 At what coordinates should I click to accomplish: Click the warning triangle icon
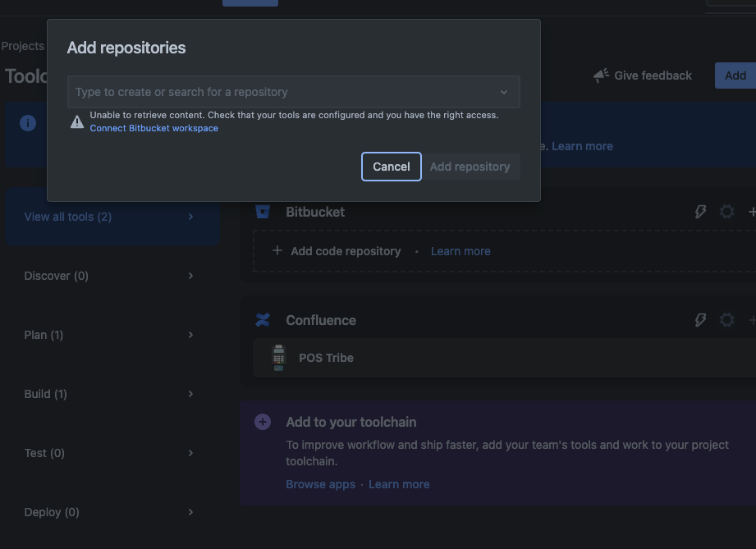click(x=77, y=122)
